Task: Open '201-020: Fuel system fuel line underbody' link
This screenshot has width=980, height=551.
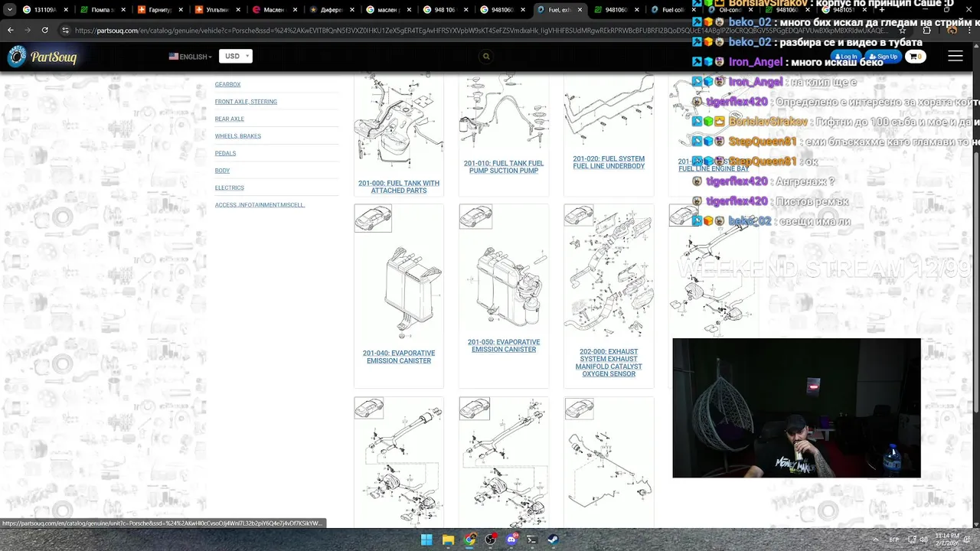Action: pyautogui.click(x=609, y=162)
